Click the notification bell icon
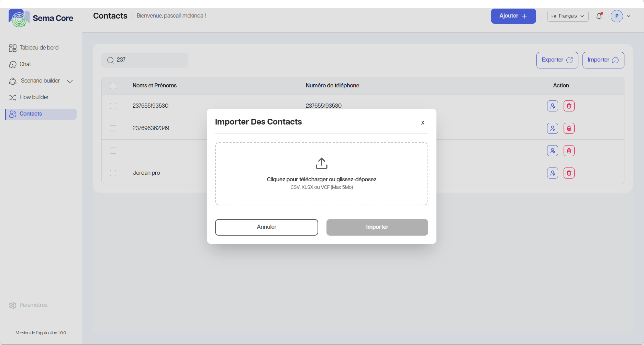This screenshot has width=644, height=345. click(599, 16)
